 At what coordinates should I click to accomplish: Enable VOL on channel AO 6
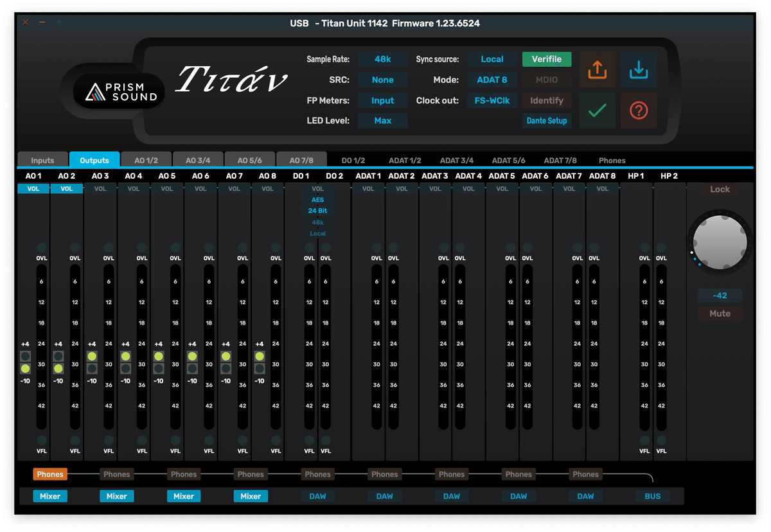pos(200,189)
